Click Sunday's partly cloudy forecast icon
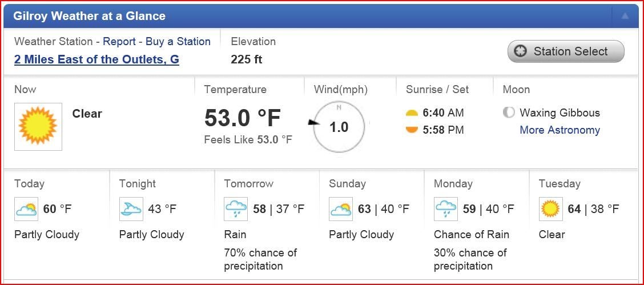 click(341, 209)
